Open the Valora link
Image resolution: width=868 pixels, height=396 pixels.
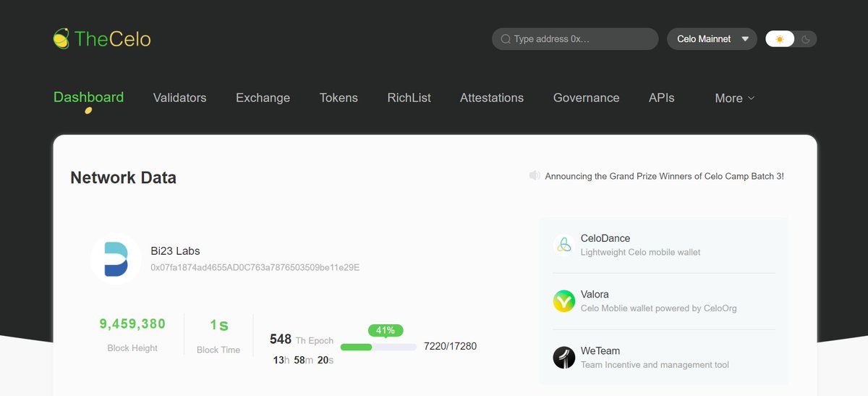point(595,295)
